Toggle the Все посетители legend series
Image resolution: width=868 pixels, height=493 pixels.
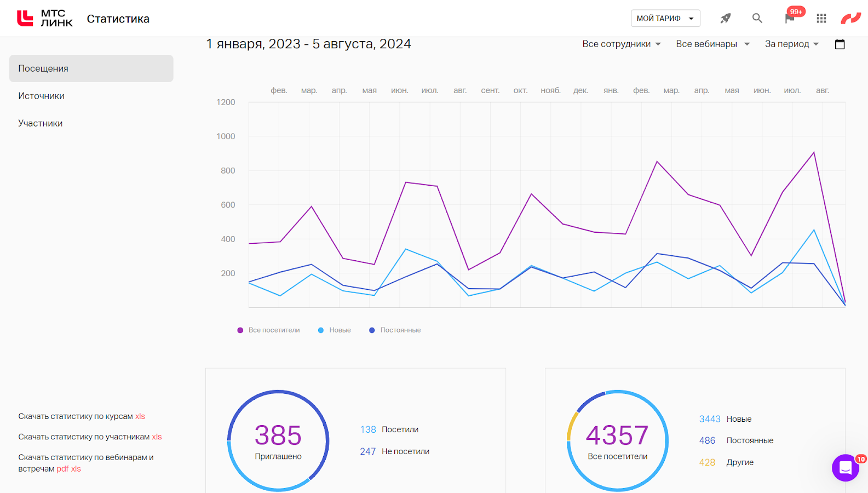coord(268,330)
